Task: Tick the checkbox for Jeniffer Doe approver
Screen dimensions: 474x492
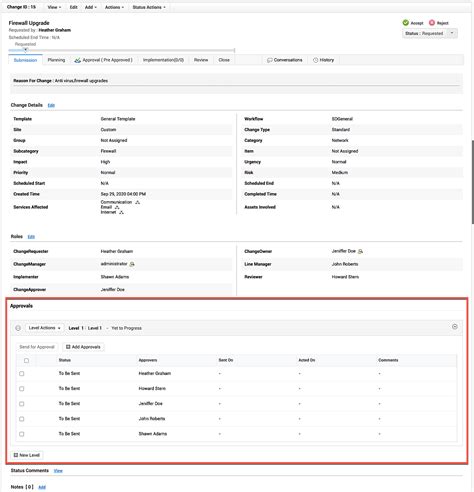Action: 22,404
